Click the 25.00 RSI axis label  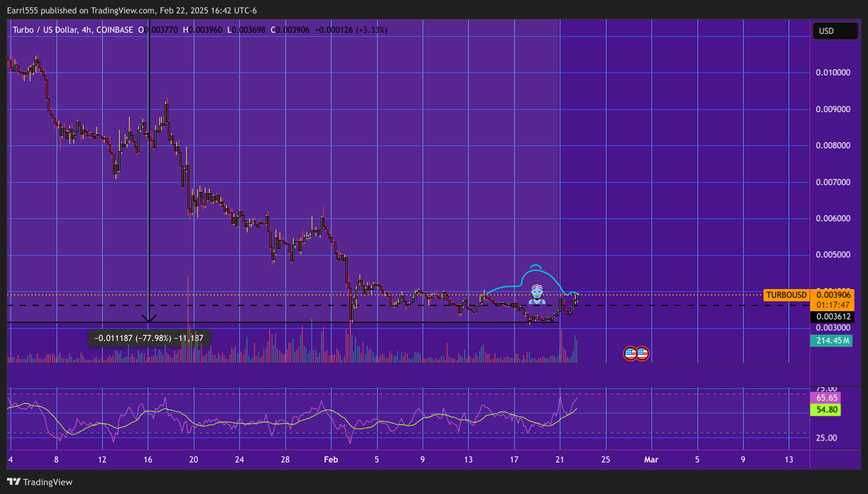coord(827,438)
